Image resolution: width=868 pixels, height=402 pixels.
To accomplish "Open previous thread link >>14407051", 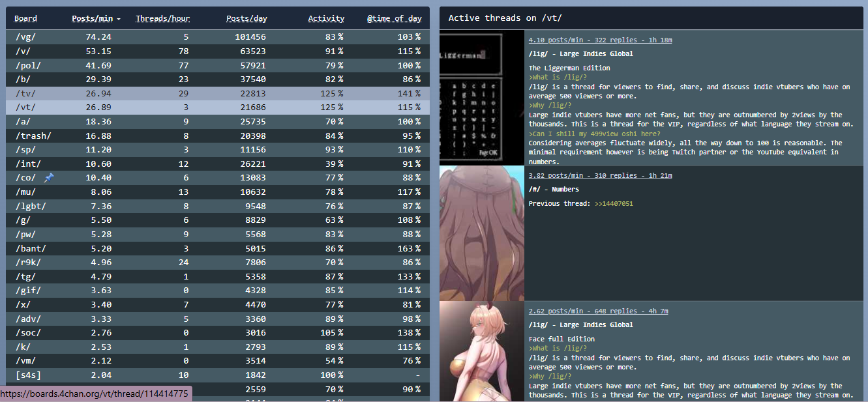I will [614, 204].
